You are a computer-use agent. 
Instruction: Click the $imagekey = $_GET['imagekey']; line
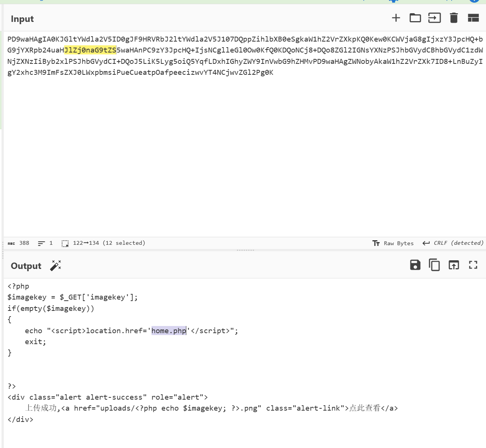coord(73,297)
